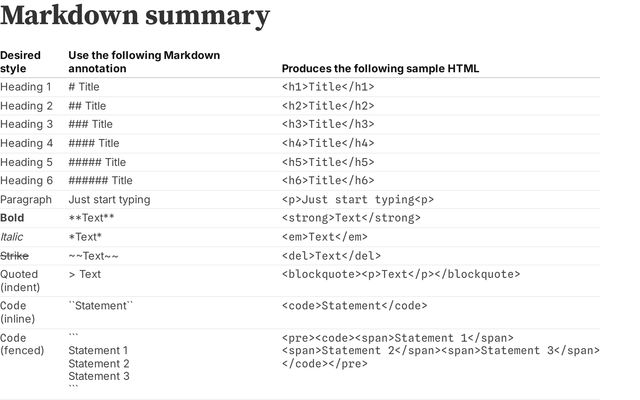Click the "## Title" annotation cell

[x=87, y=106]
